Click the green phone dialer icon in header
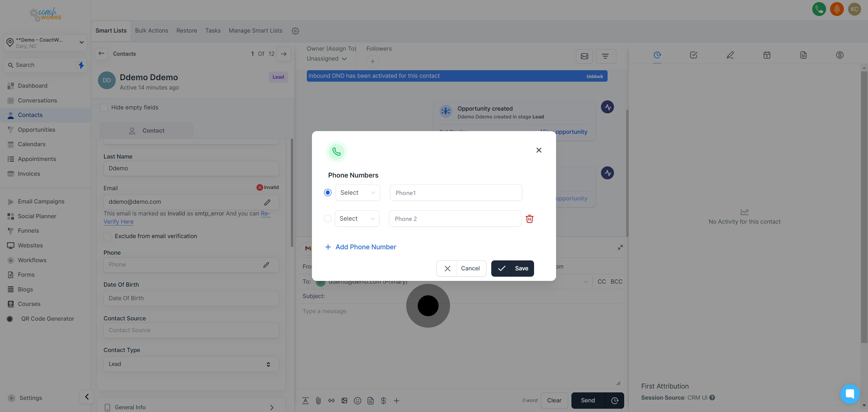Image resolution: width=868 pixels, height=412 pixels. pyautogui.click(x=819, y=9)
